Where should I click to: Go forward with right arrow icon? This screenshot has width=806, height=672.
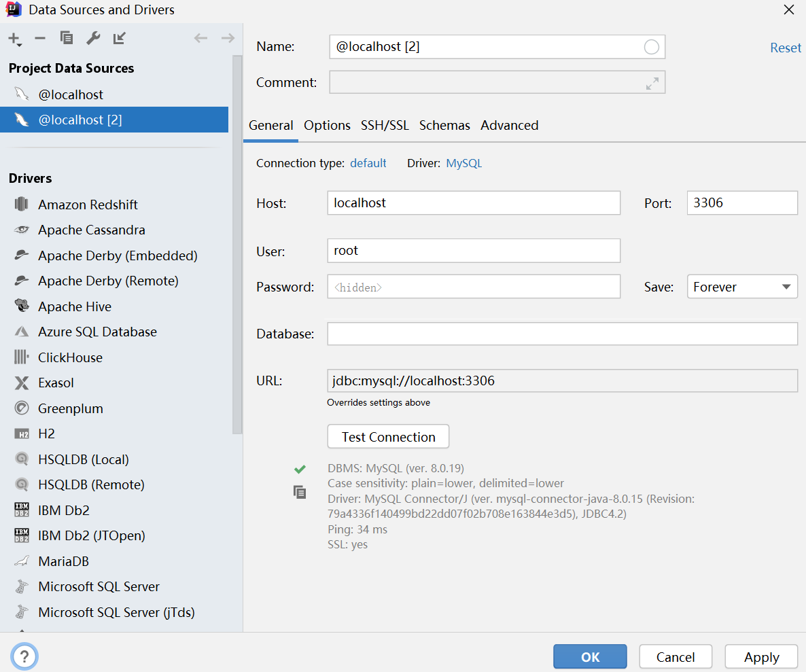tap(228, 38)
